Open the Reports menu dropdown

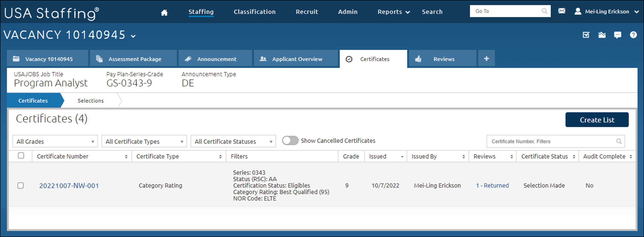click(393, 12)
